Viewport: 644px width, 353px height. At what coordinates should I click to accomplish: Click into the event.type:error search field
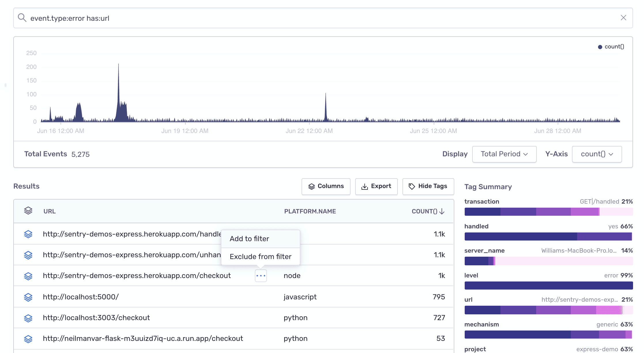click(317, 18)
